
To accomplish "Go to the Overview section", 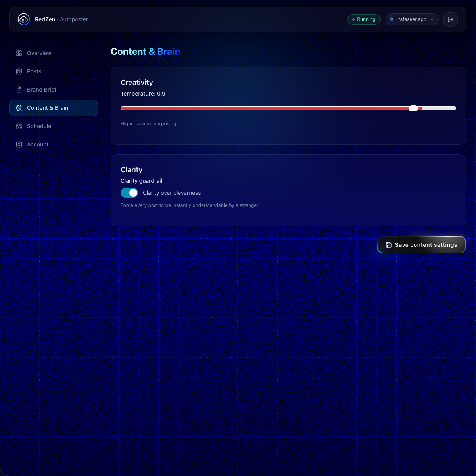I will click(54, 53).
